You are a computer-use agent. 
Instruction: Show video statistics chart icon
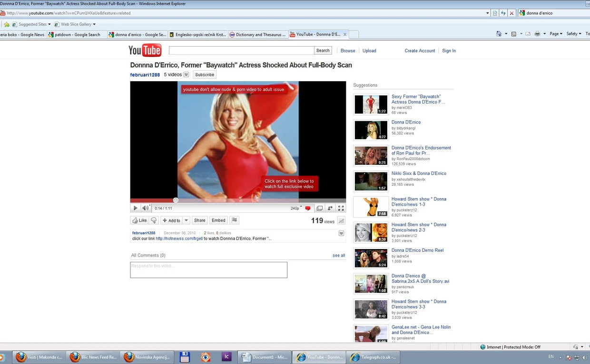pos(341,220)
